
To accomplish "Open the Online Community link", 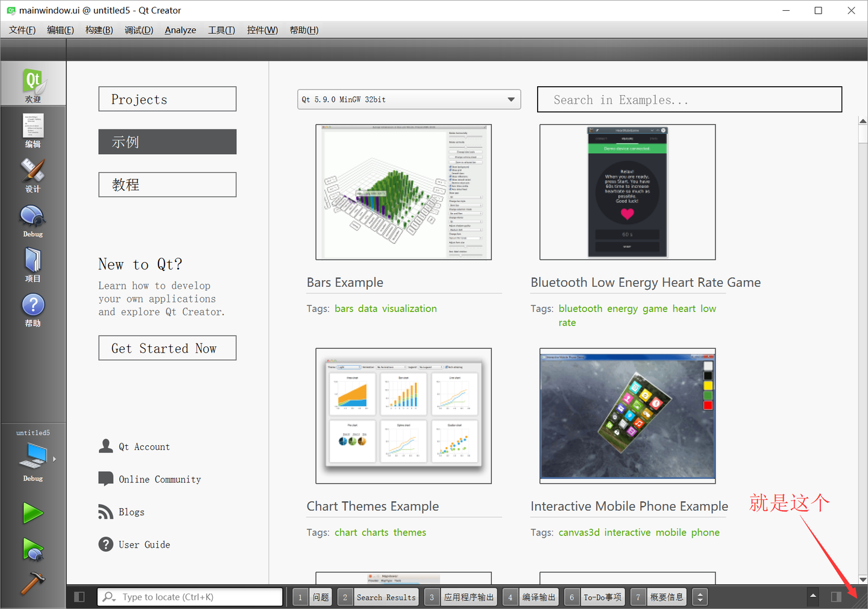I will pyautogui.click(x=160, y=479).
